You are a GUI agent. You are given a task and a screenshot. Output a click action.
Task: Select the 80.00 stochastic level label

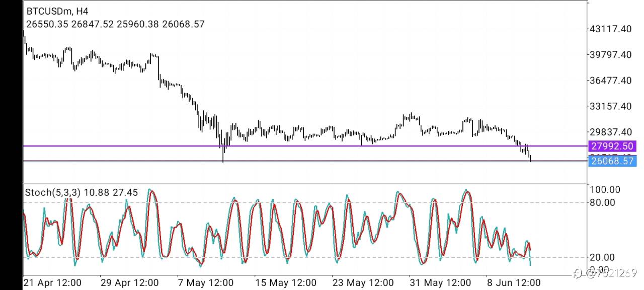tap(602, 202)
